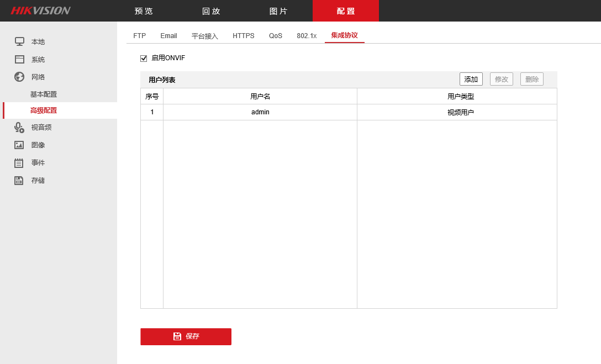Open 存储 in the sidebar

click(38, 181)
